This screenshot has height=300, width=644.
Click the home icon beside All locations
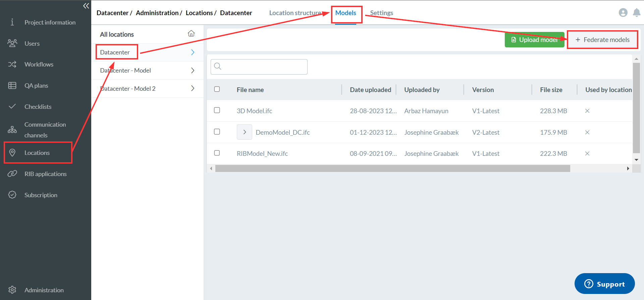pyautogui.click(x=191, y=34)
